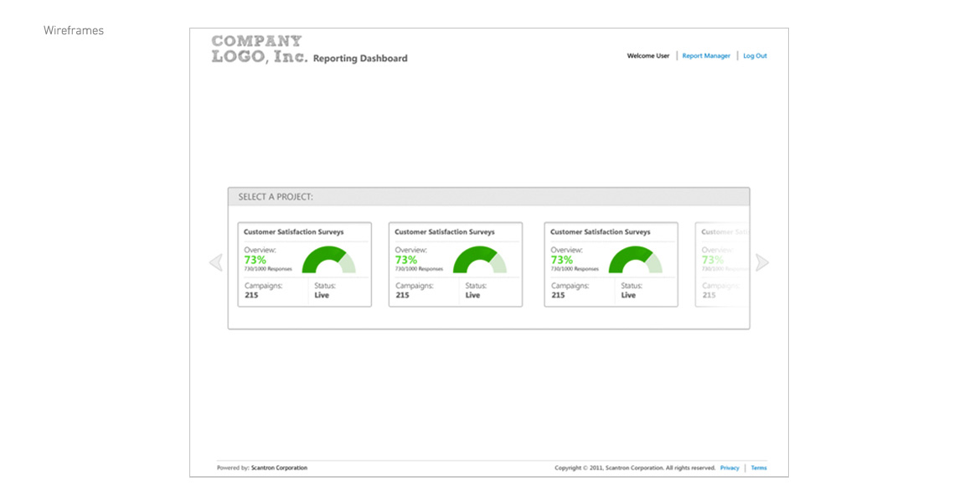Click the partially visible fourth project card
The height and width of the screenshot is (503, 980).
[x=722, y=264]
